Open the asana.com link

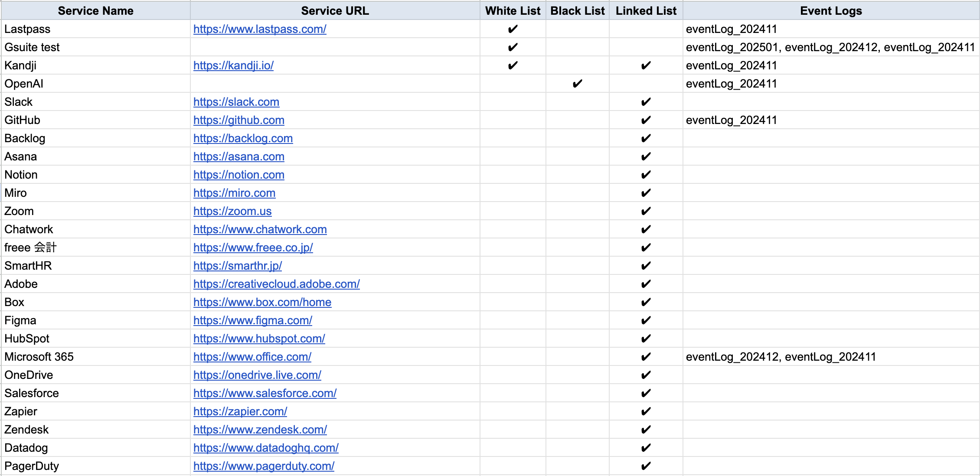pos(239,156)
